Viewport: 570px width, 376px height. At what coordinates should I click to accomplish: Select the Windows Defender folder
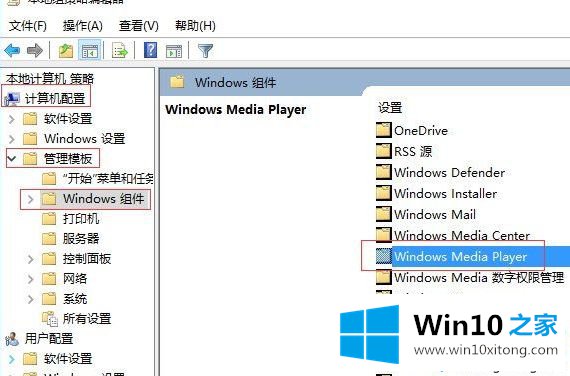(450, 172)
